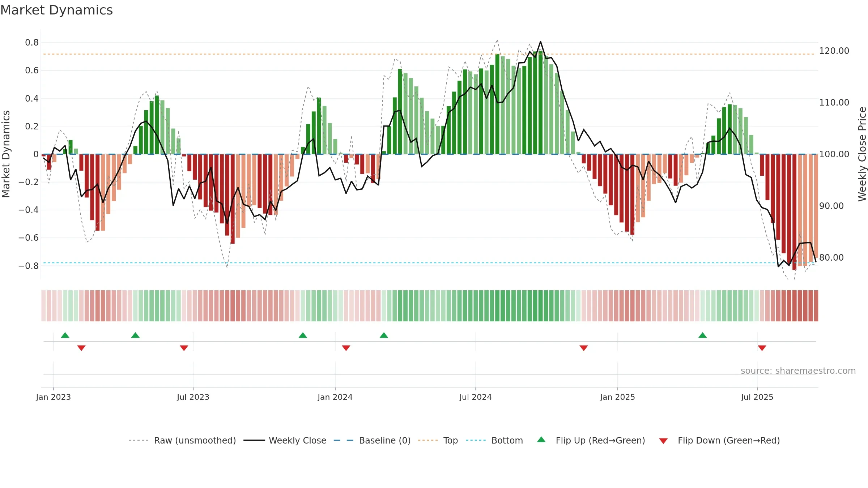The image size is (868, 488).
Task: Click the flip-up marker near April 2023
Action: (135, 335)
